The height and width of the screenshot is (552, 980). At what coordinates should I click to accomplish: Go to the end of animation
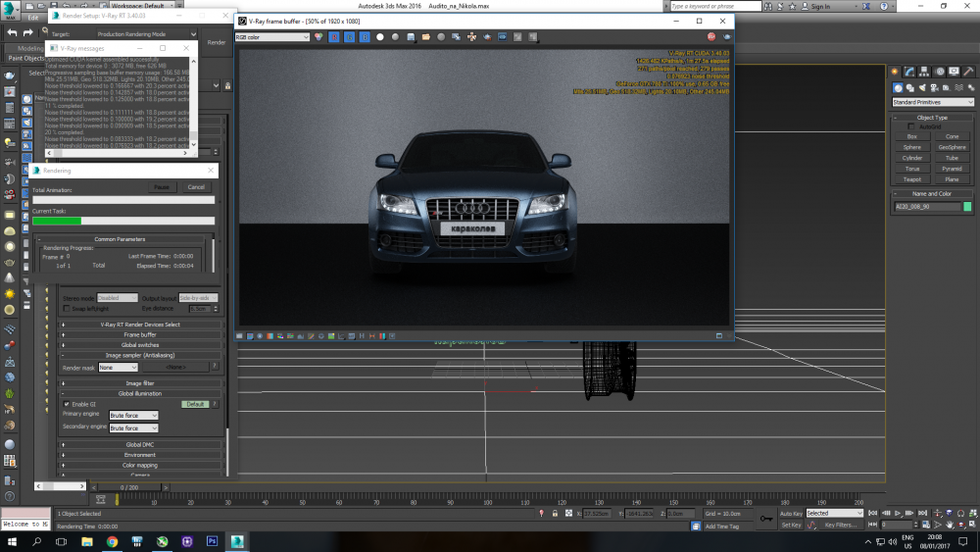tap(922, 513)
